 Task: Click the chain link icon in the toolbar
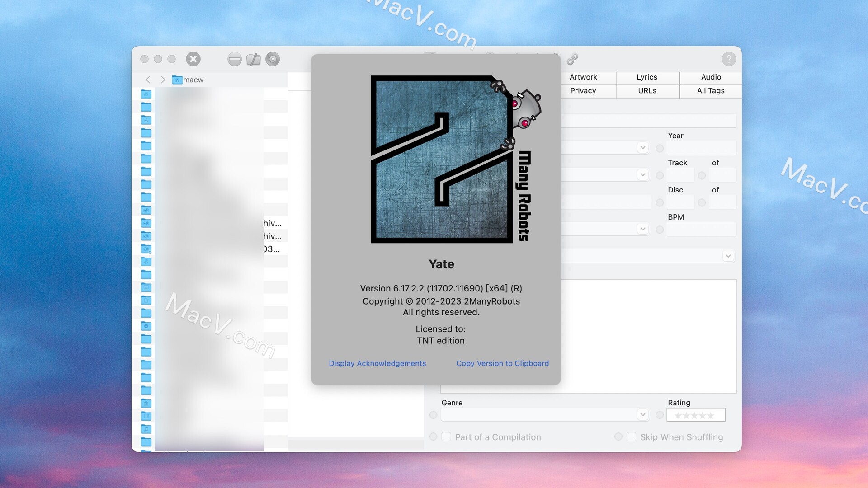point(572,59)
